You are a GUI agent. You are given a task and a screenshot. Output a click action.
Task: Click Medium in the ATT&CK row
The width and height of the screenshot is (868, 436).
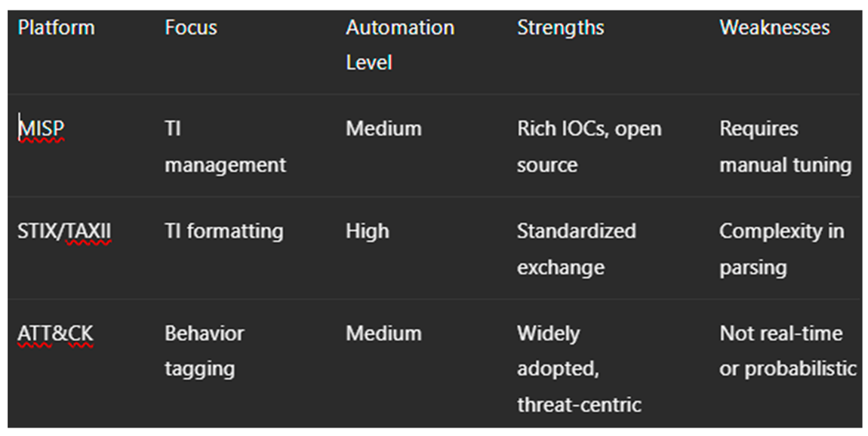[x=383, y=333]
